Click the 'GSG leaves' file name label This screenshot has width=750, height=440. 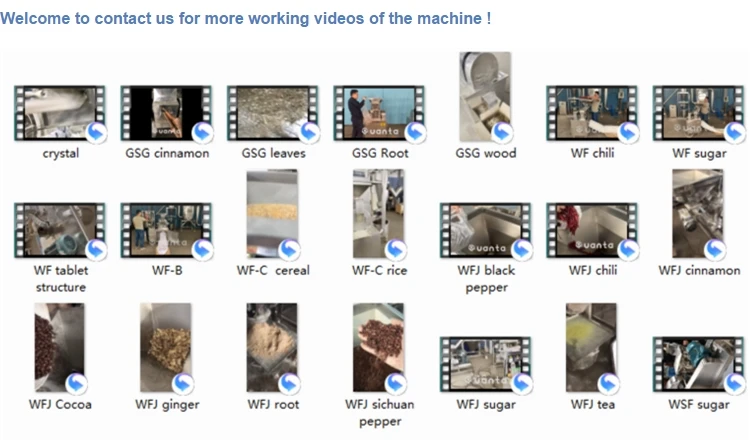(x=273, y=153)
